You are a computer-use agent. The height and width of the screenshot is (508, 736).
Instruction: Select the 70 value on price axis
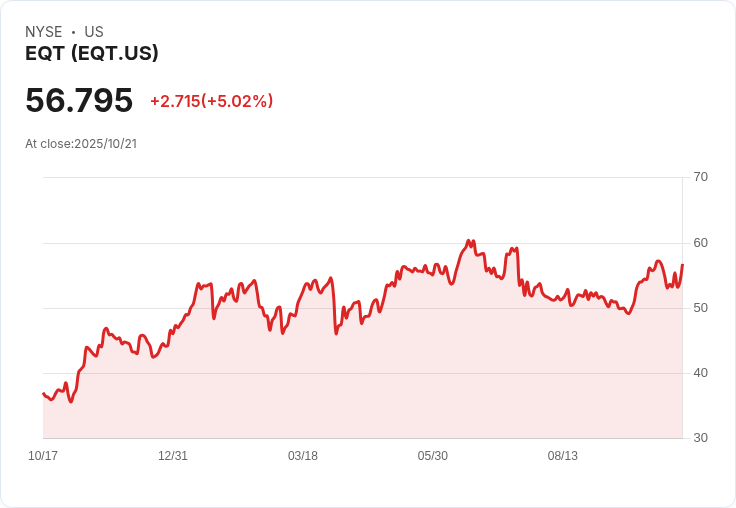coord(701,177)
